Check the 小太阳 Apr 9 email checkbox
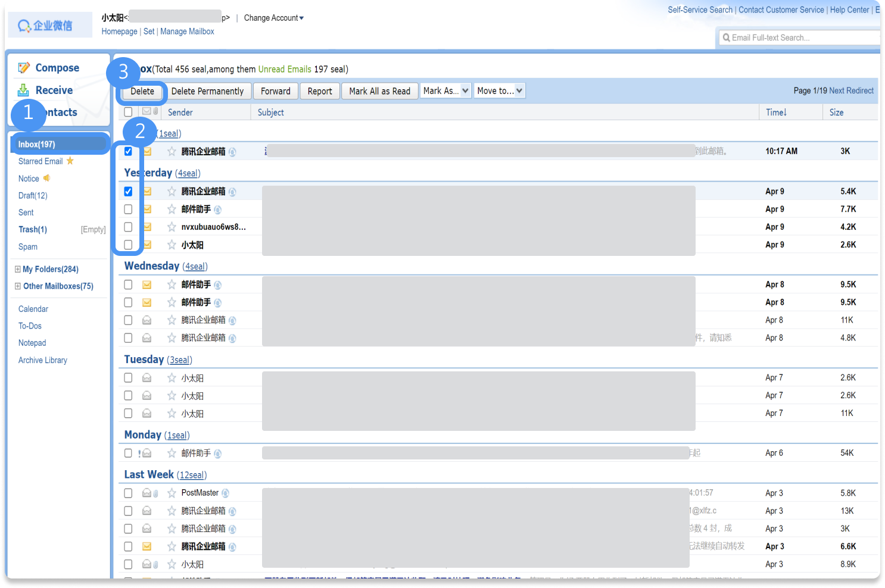Image resolution: width=885 pixels, height=588 pixels. tap(128, 245)
